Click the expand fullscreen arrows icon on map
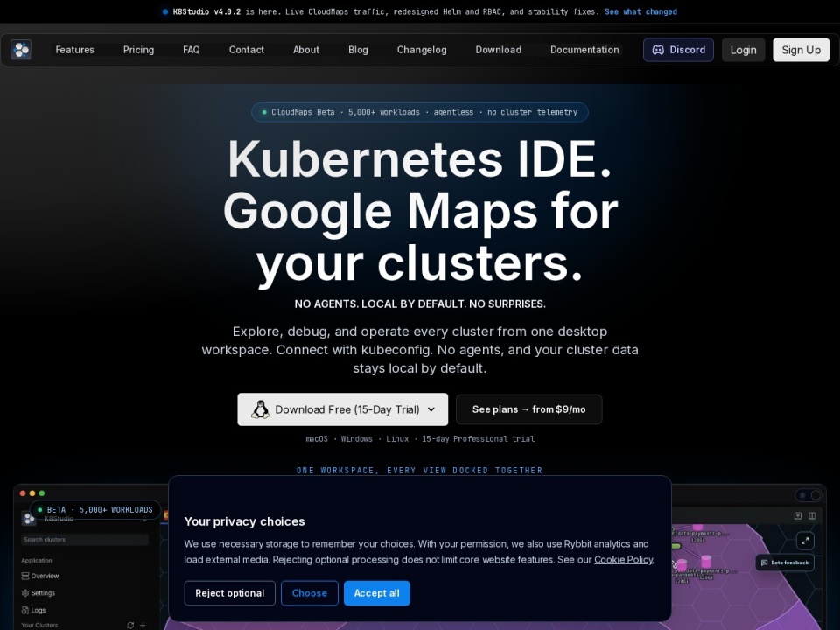840x630 pixels. (805, 541)
